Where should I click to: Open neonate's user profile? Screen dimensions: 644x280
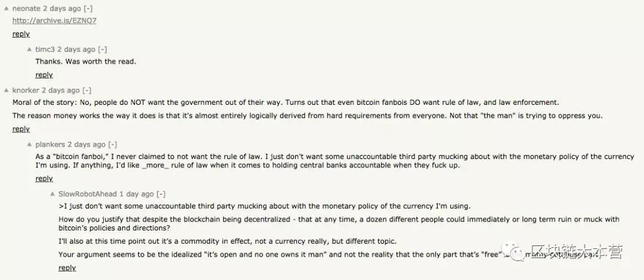point(27,8)
